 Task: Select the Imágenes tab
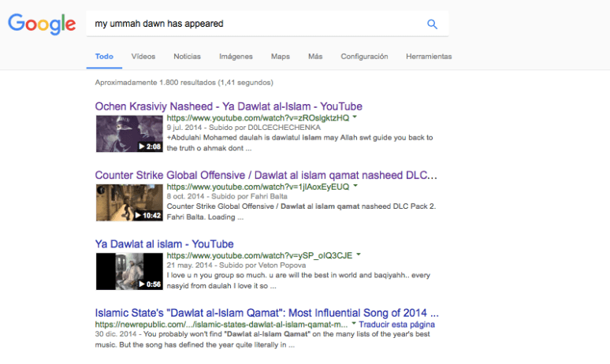[x=236, y=57]
